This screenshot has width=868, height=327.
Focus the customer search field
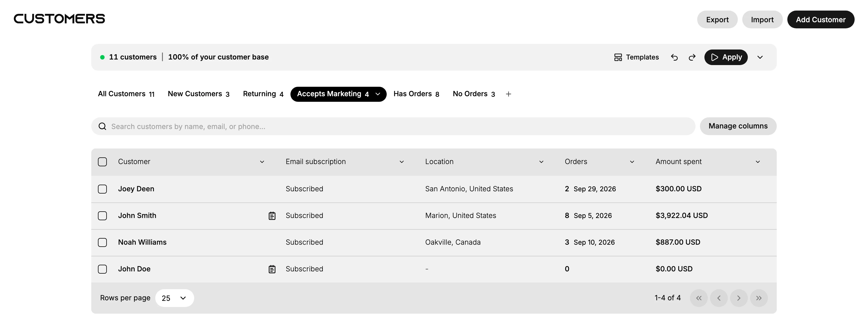(393, 126)
